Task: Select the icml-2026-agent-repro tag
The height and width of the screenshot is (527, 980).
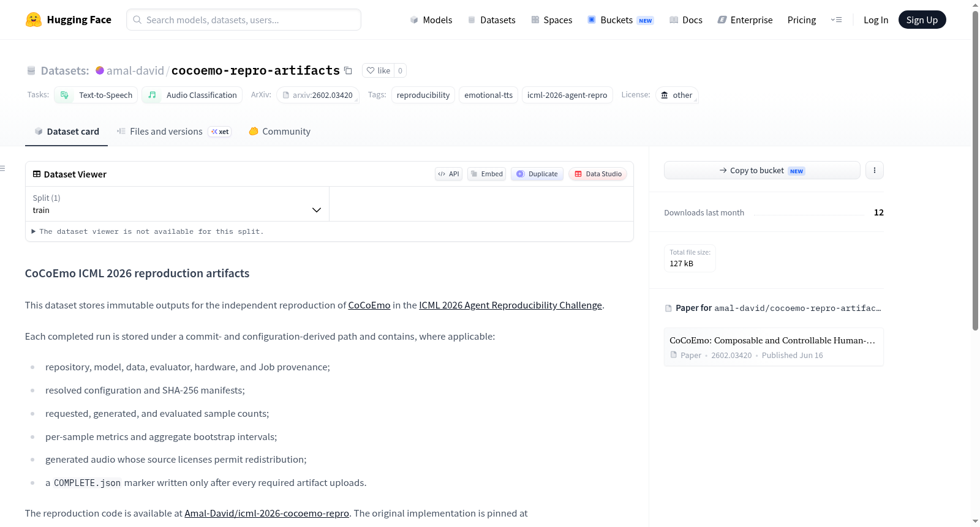Action: pos(567,95)
